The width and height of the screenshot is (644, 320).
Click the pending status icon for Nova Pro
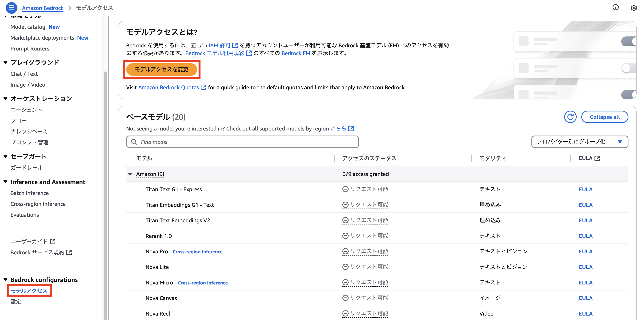click(x=345, y=251)
